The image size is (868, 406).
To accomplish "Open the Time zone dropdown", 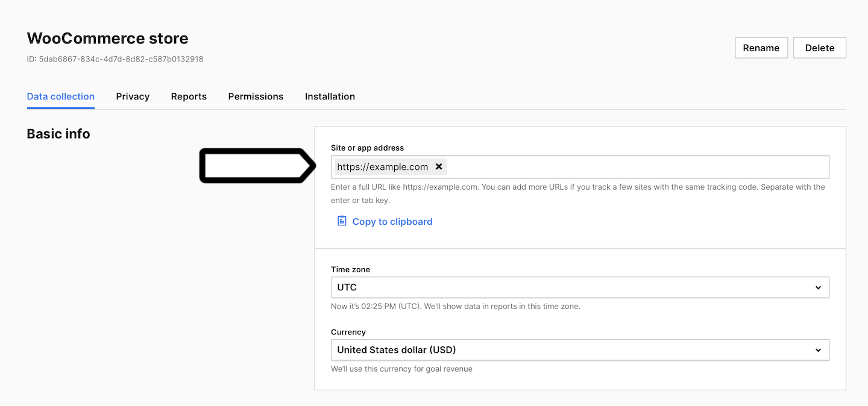I will coord(580,287).
